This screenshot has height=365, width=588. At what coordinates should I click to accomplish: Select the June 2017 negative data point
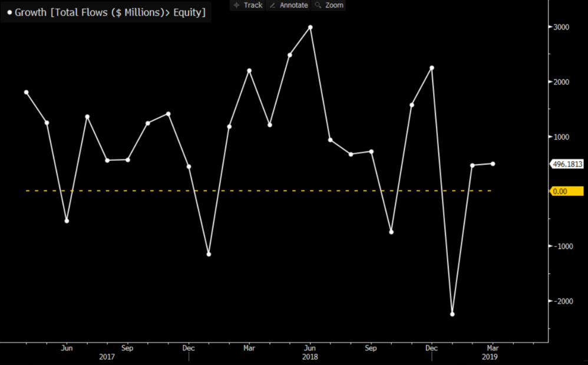click(67, 221)
